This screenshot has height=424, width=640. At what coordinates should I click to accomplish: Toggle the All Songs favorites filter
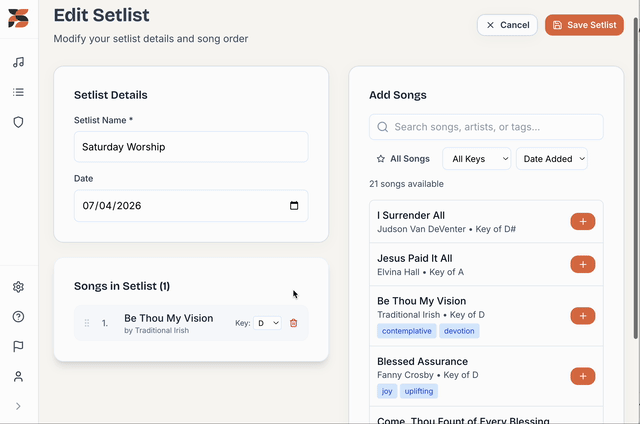point(403,159)
